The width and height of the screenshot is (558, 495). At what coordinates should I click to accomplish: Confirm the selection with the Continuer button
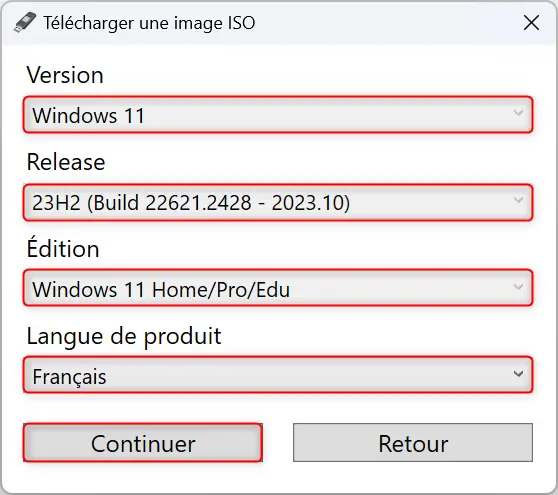143,443
